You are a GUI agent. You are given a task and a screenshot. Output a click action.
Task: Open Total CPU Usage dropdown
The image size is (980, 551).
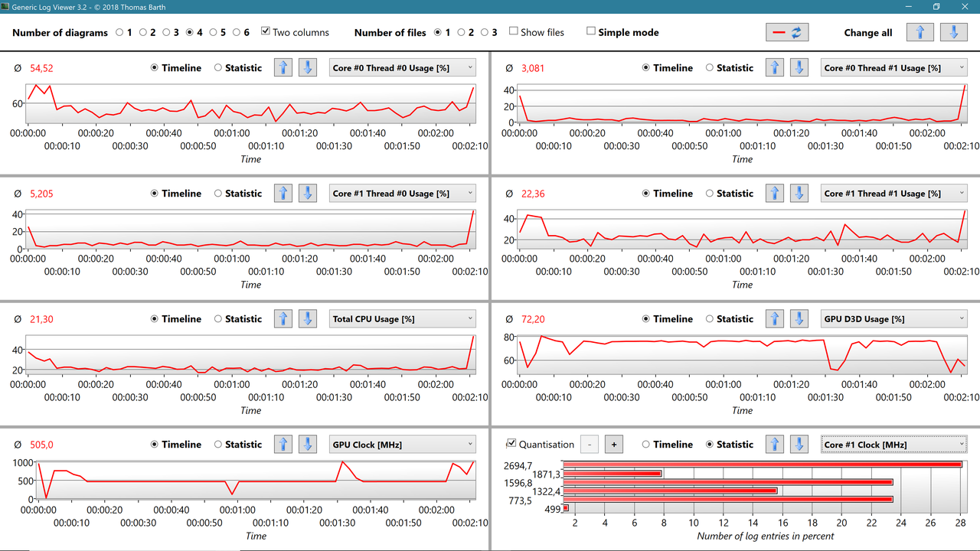pos(402,318)
